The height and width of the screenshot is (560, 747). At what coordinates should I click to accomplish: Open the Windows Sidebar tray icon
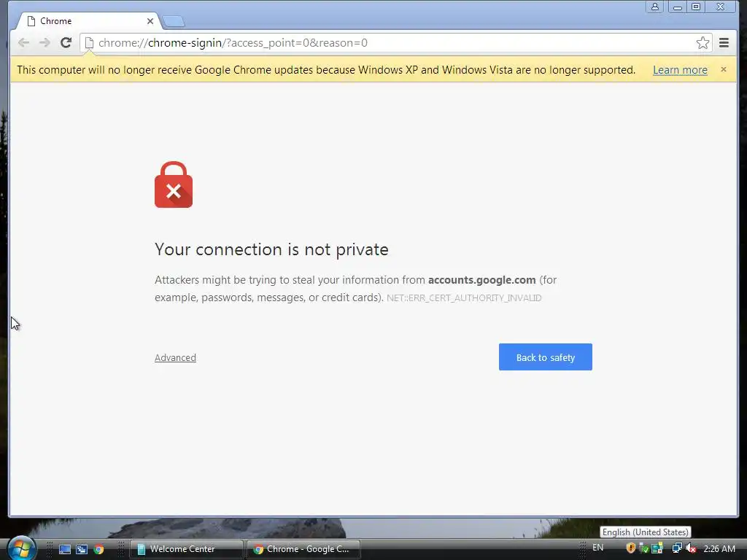657,548
